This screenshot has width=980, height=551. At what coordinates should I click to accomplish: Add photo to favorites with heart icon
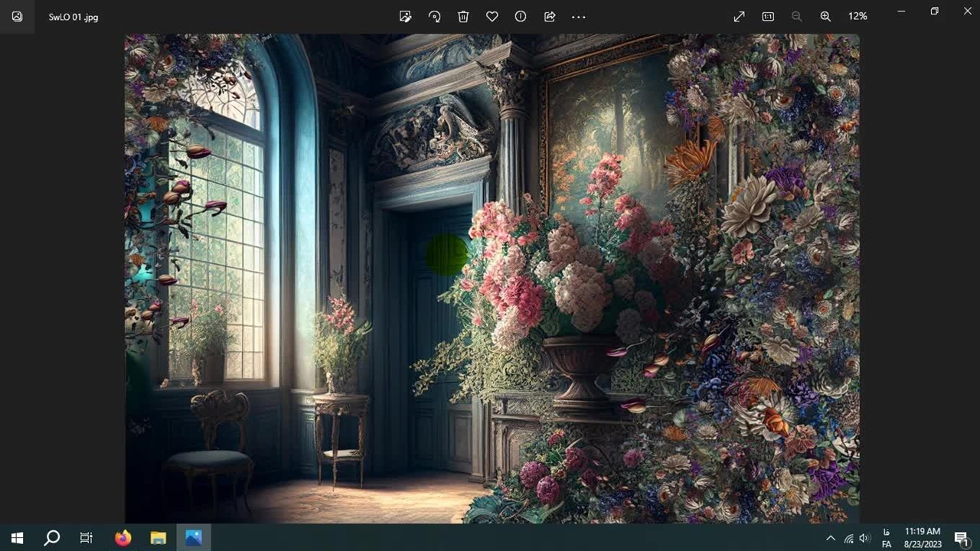492,17
